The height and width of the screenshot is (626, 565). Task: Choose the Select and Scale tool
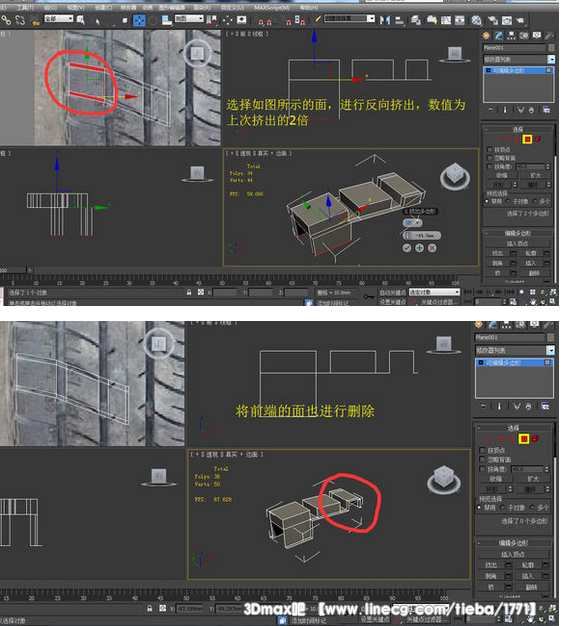coord(167,20)
